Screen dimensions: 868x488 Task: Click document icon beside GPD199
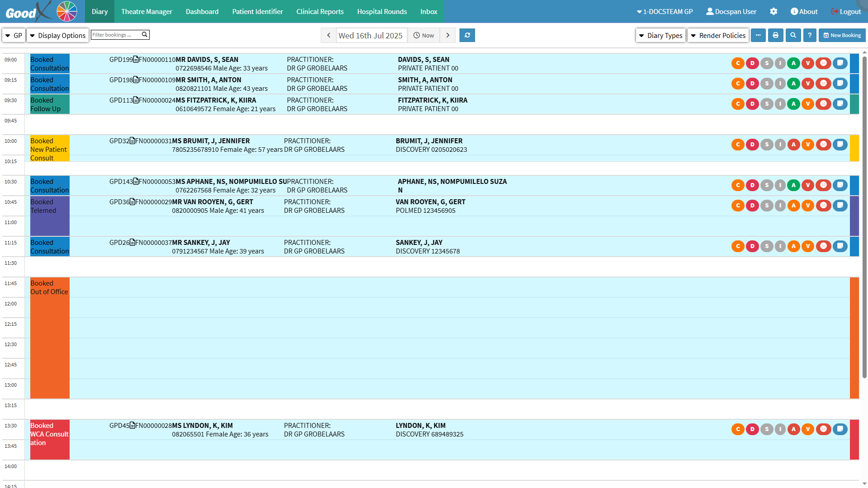[136, 59]
